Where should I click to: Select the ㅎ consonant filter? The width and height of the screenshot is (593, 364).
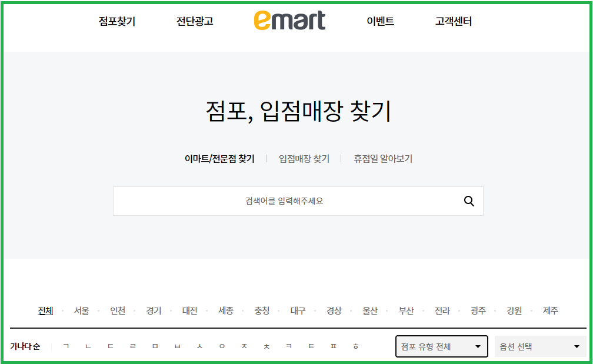(x=356, y=346)
